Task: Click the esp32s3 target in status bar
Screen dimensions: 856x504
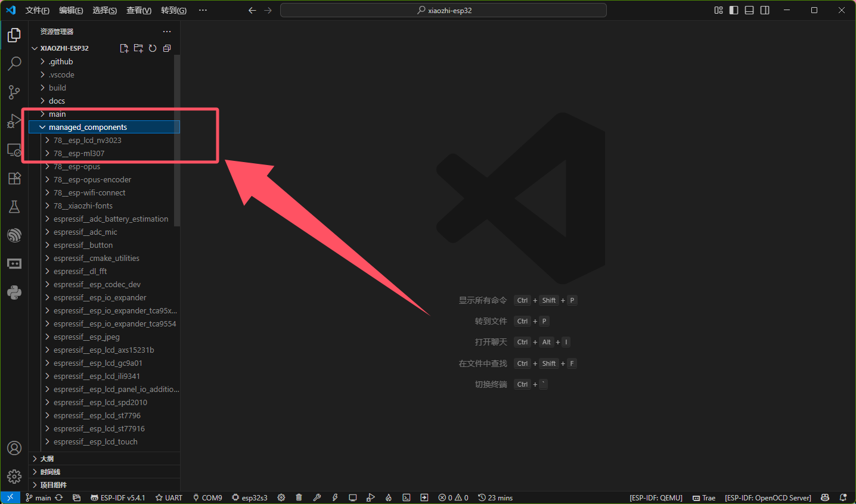Action: tap(250, 497)
